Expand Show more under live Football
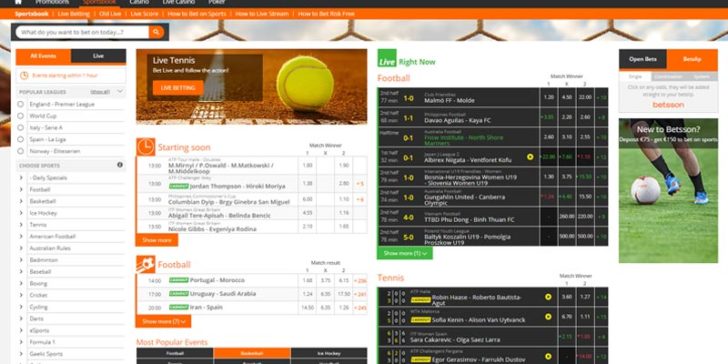 (404, 254)
